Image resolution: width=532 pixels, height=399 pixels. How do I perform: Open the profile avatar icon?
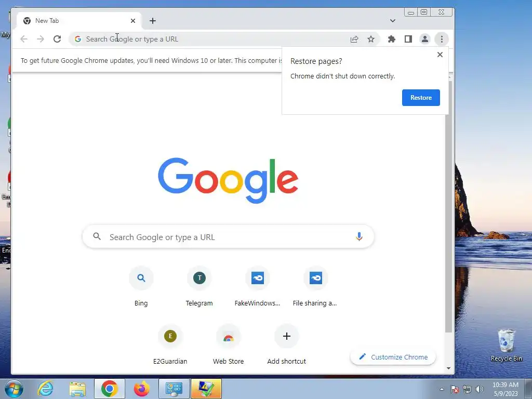click(425, 39)
